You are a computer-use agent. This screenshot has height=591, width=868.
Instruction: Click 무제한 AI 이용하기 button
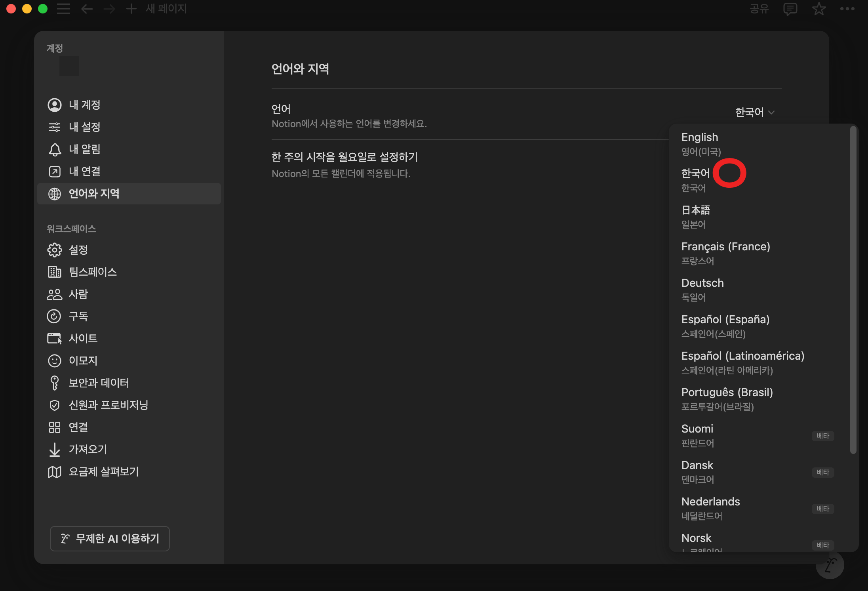110,539
